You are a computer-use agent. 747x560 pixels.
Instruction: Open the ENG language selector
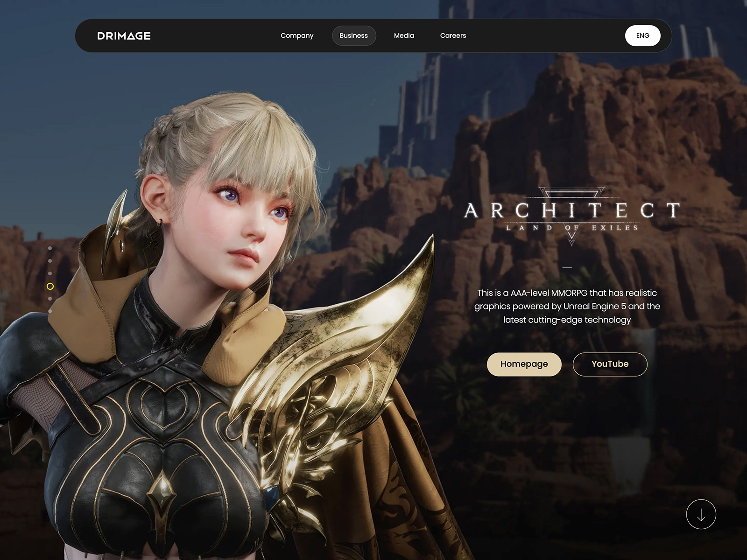(x=643, y=35)
